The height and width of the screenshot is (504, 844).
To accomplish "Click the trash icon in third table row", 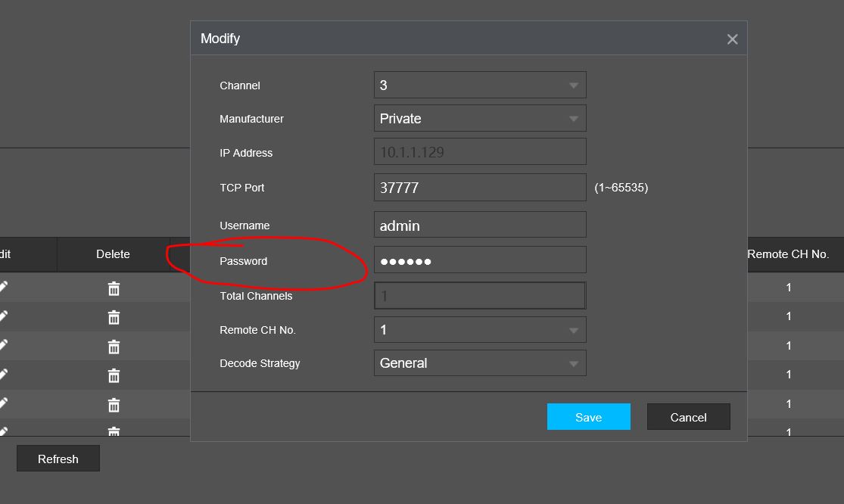I will (114, 347).
